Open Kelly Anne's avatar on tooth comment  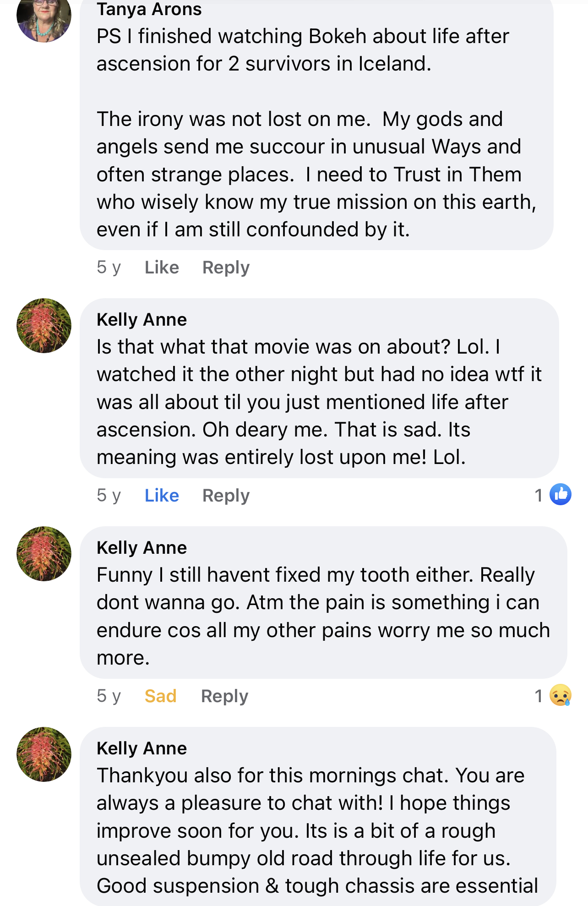[44, 554]
